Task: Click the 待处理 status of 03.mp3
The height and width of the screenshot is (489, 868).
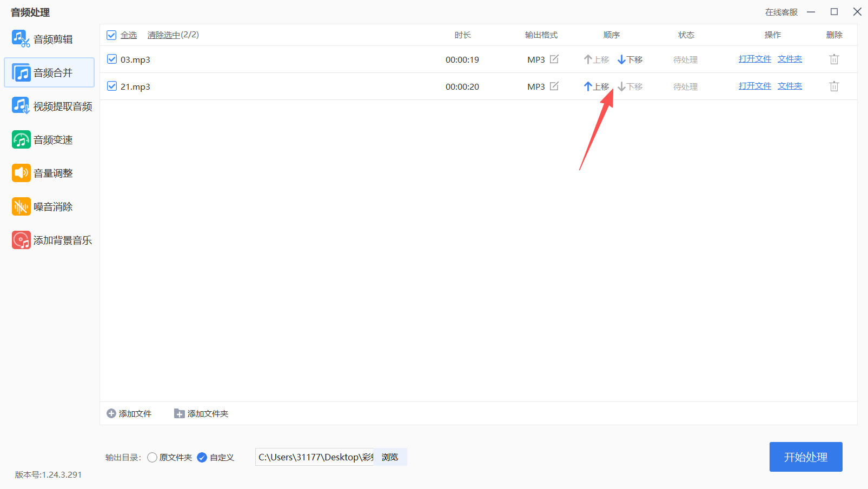Action: click(x=685, y=59)
